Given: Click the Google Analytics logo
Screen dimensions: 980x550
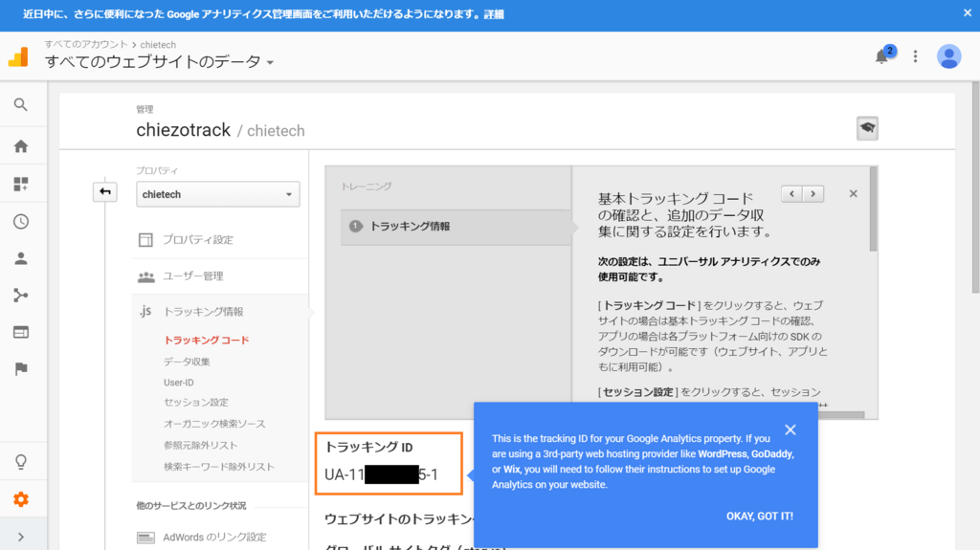Looking at the screenshot, I should 19,56.
